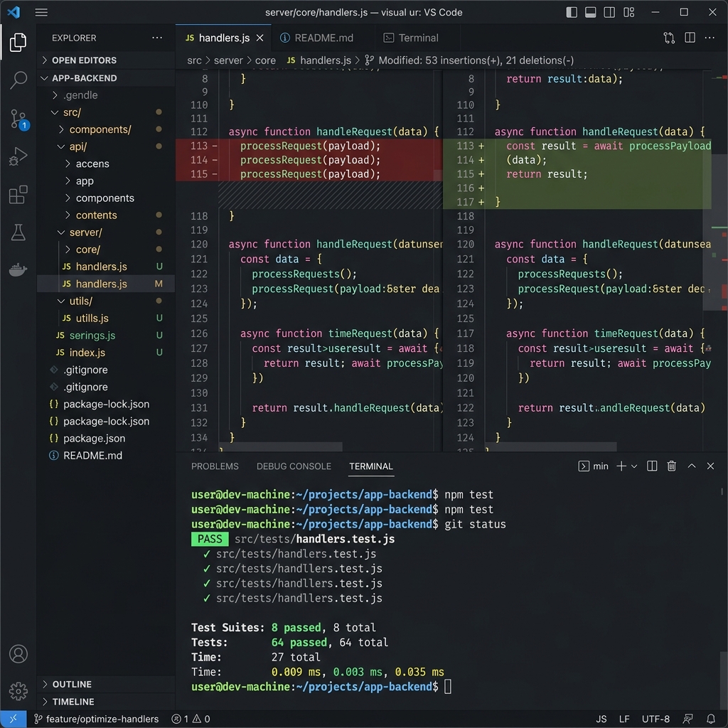Close the bottom panel
728x728 pixels.
point(710,466)
